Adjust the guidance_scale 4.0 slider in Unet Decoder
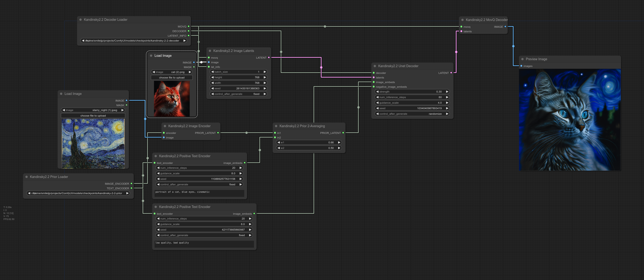The height and width of the screenshot is (280, 644). coord(412,103)
